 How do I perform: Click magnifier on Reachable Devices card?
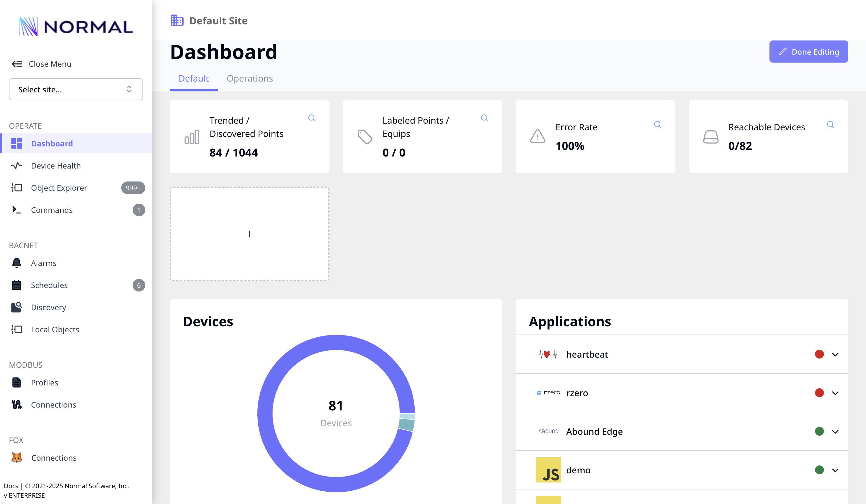tap(830, 125)
